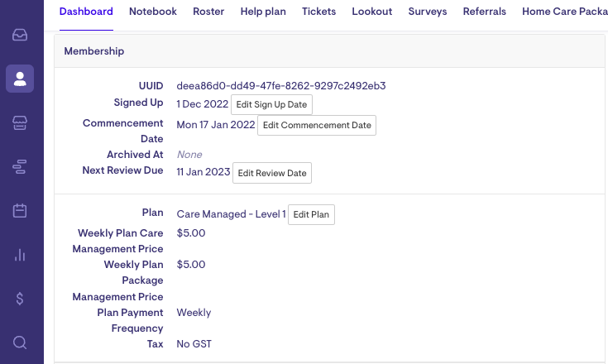The width and height of the screenshot is (608, 364).
Task: Open the Lookout tab
Action: pos(372,12)
